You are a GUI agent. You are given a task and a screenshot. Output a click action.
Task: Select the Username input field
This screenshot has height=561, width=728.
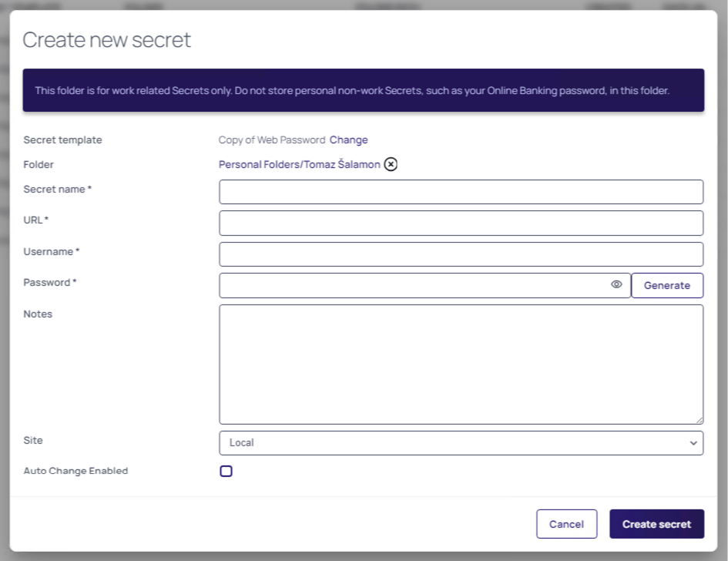pyautogui.click(x=461, y=254)
